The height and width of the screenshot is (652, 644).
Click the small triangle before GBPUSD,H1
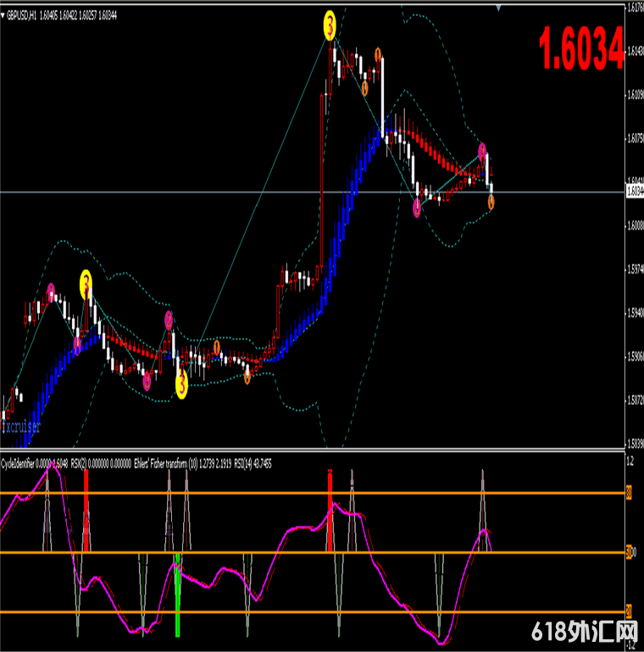point(3,16)
